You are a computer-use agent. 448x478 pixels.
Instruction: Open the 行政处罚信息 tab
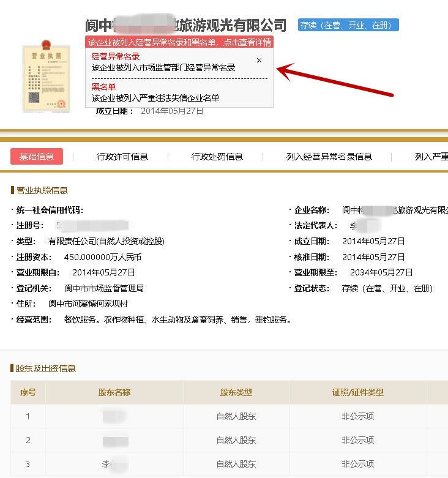tap(217, 157)
